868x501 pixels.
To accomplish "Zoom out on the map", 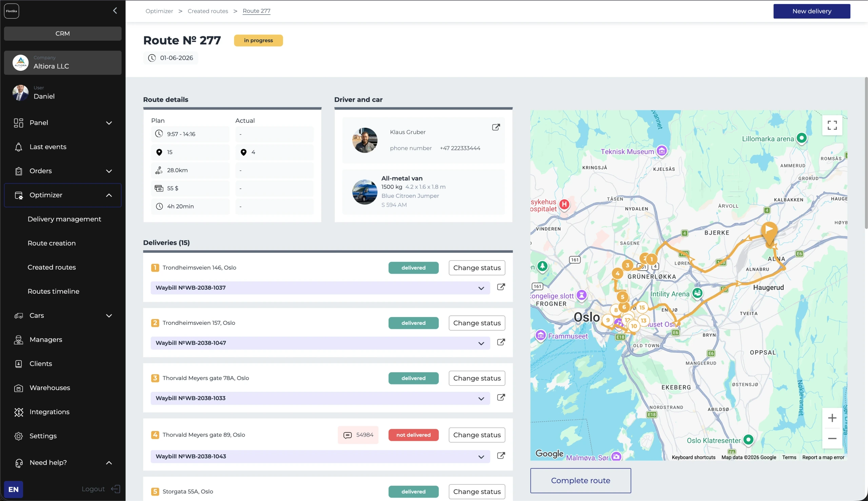I will tap(832, 438).
